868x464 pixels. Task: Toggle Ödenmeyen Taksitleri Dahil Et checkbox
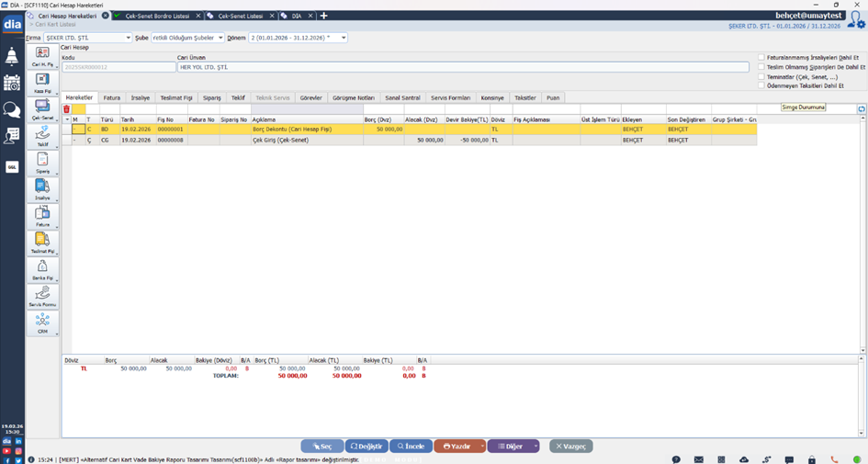pyautogui.click(x=761, y=85)
